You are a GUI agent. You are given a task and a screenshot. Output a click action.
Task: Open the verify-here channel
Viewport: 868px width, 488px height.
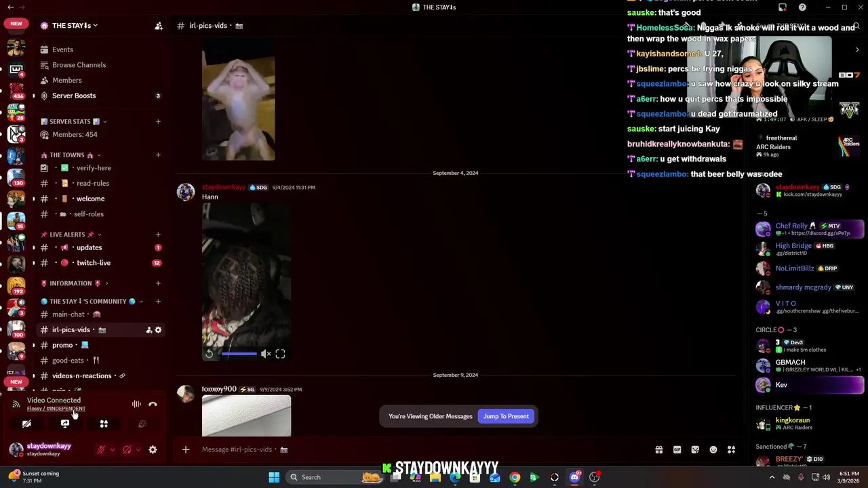pos(94,168)
